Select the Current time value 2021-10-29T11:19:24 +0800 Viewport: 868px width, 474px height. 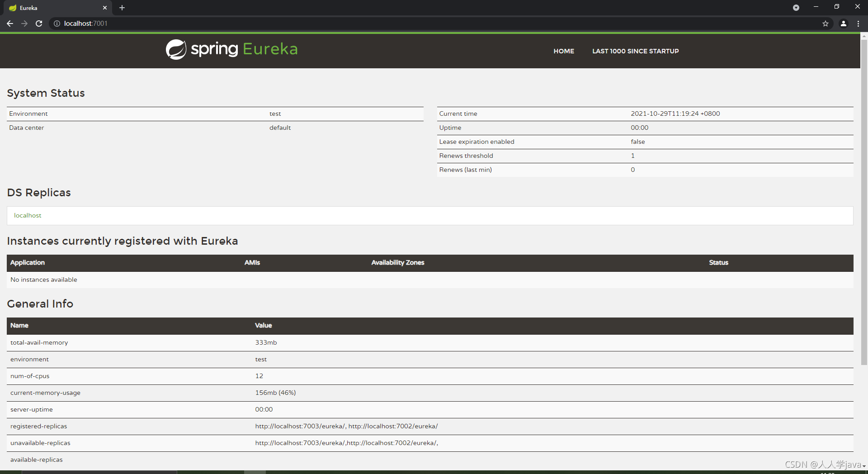click(x=675, y=114)
